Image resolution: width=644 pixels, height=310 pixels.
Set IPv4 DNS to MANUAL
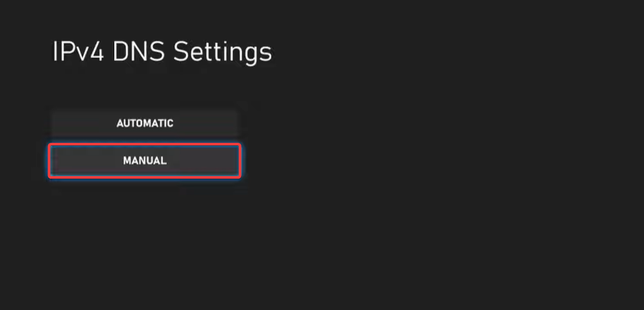click(x=145, y=161)
